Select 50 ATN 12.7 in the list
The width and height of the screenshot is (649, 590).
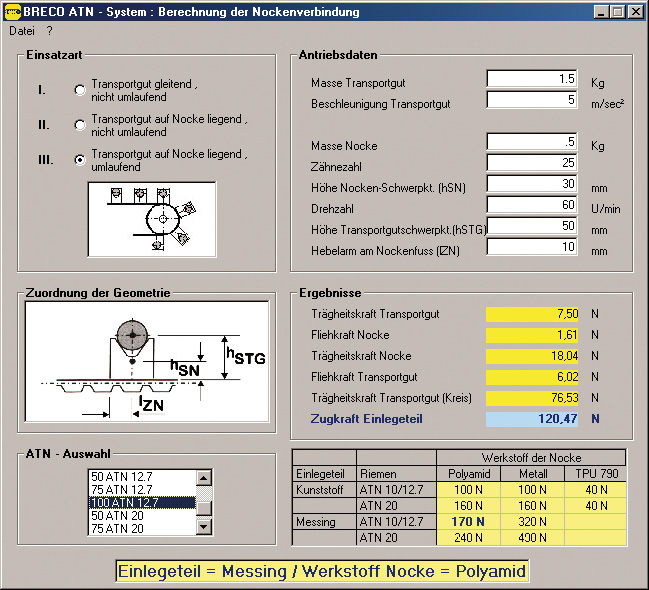(x=142, y=477)
